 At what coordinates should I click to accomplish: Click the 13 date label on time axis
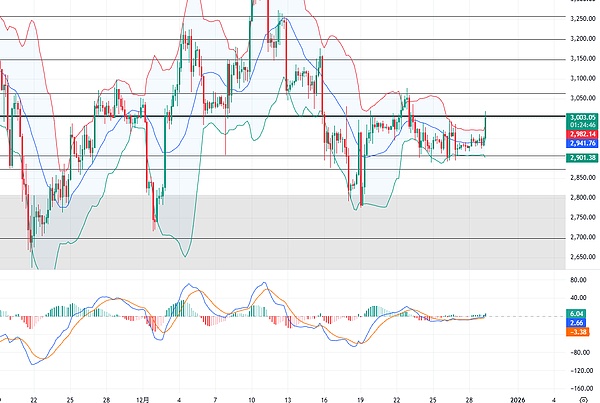(x=286, y=396)
